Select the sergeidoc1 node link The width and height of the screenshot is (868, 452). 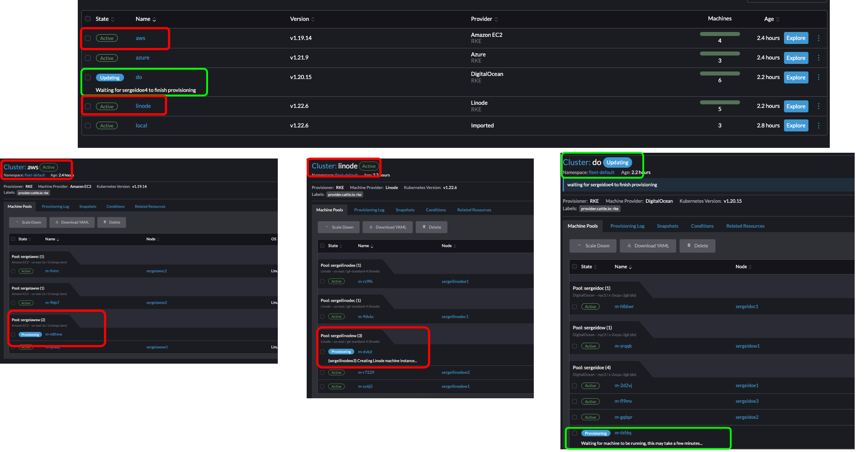(x=747, y=306)
